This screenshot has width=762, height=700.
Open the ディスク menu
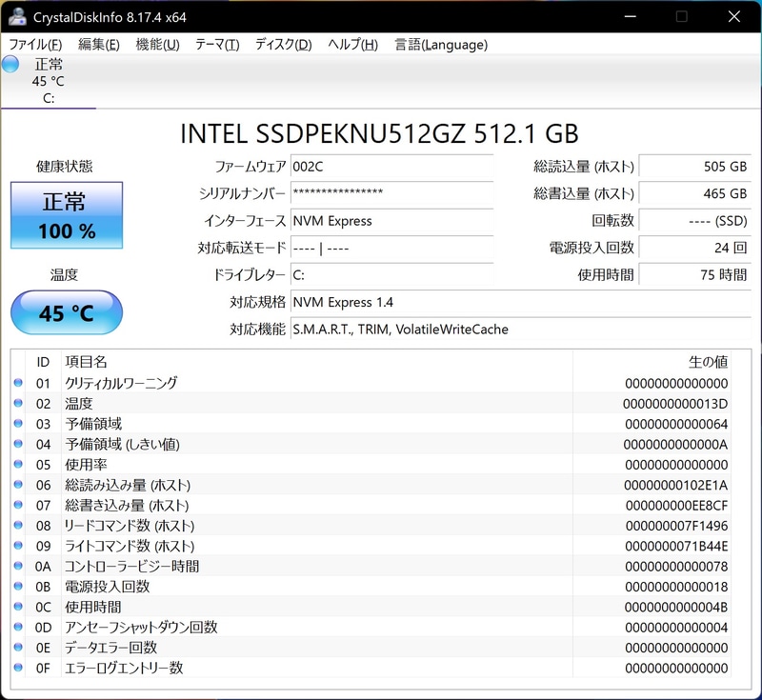coord(282,44)
